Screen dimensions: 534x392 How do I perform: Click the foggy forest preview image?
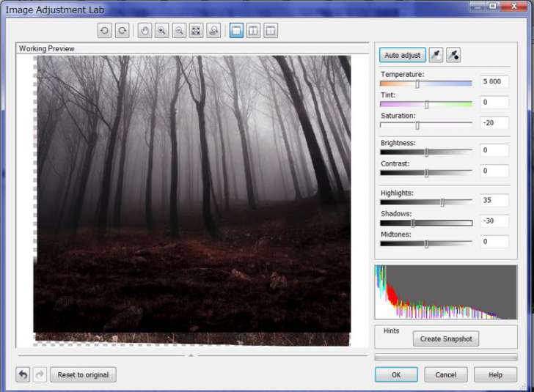point(192,201)
